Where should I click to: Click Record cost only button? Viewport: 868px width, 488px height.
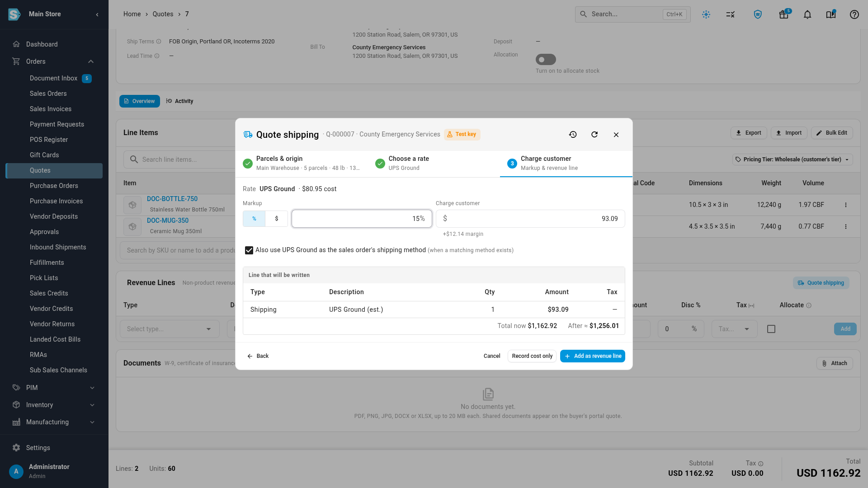532,356
